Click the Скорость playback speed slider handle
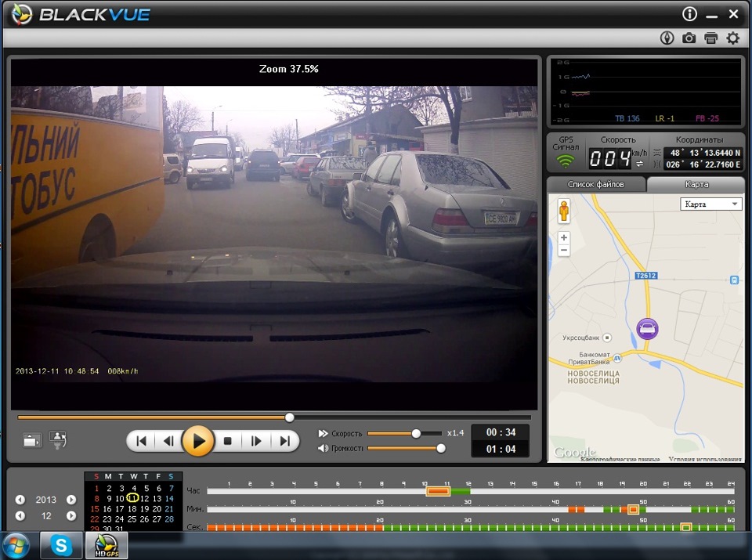This screenshot has width=752, height=560. [416, 433]
